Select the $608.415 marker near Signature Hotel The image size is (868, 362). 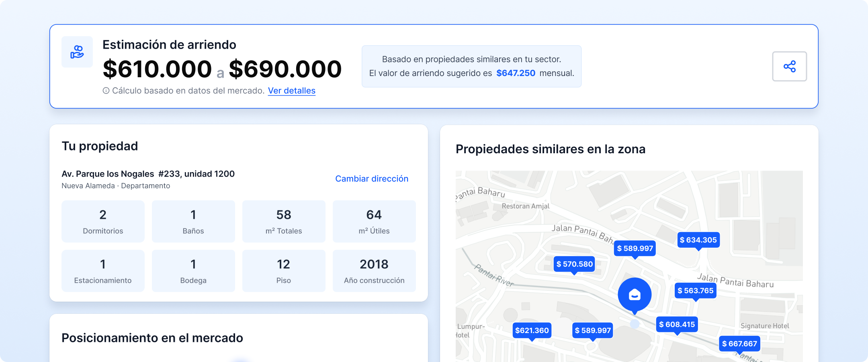[676, 324]
